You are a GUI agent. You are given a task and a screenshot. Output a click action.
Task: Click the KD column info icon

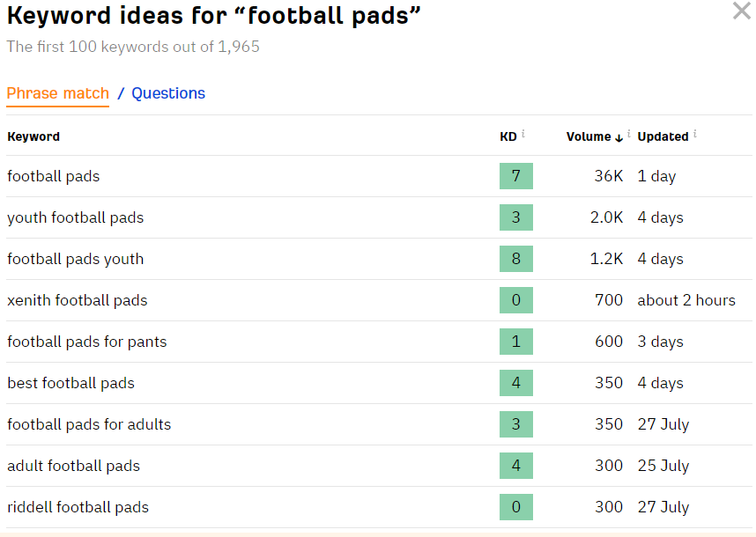click(523, 134)
